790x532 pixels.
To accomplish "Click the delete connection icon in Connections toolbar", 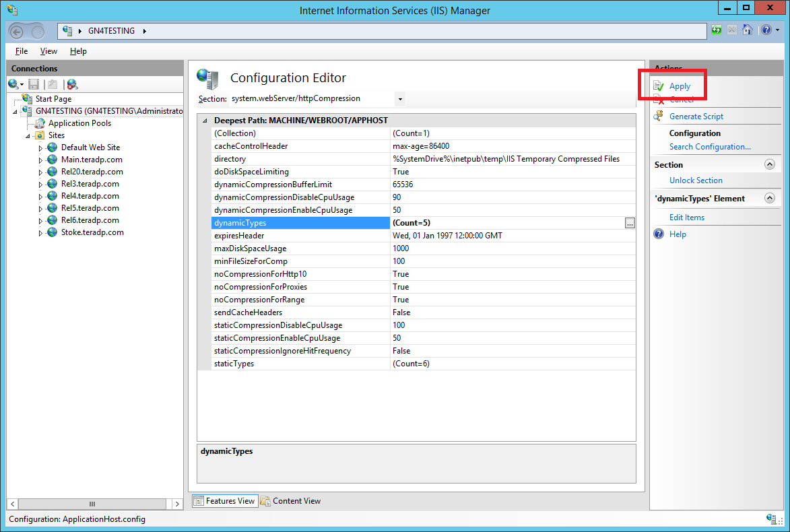I will click(72, 84).
